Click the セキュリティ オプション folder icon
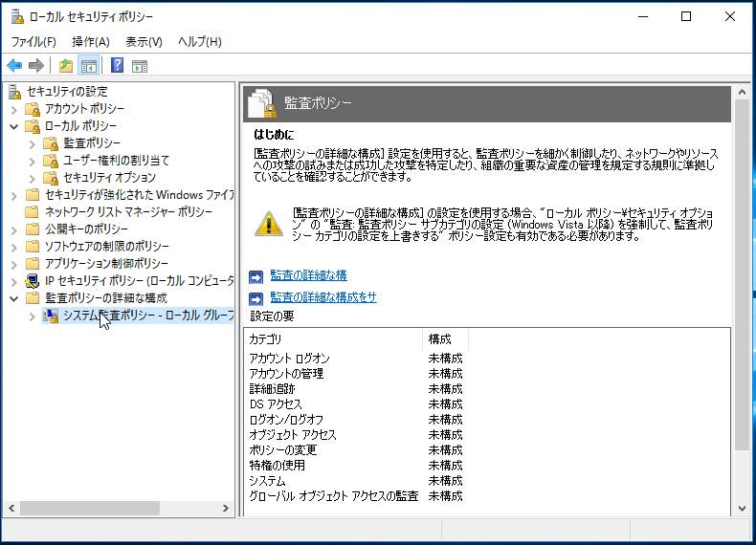The height and width of the screenshot is (545, 756). coord(51,178)
